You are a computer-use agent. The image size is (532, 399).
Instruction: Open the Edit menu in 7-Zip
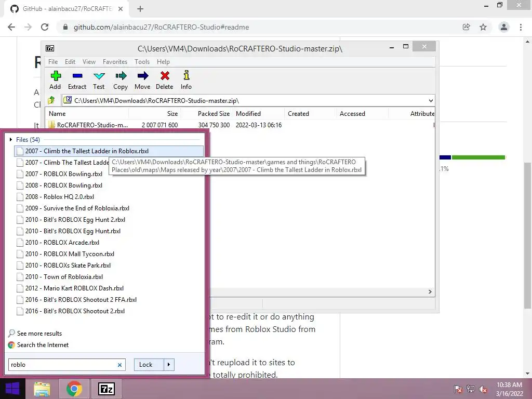(70, 62)
